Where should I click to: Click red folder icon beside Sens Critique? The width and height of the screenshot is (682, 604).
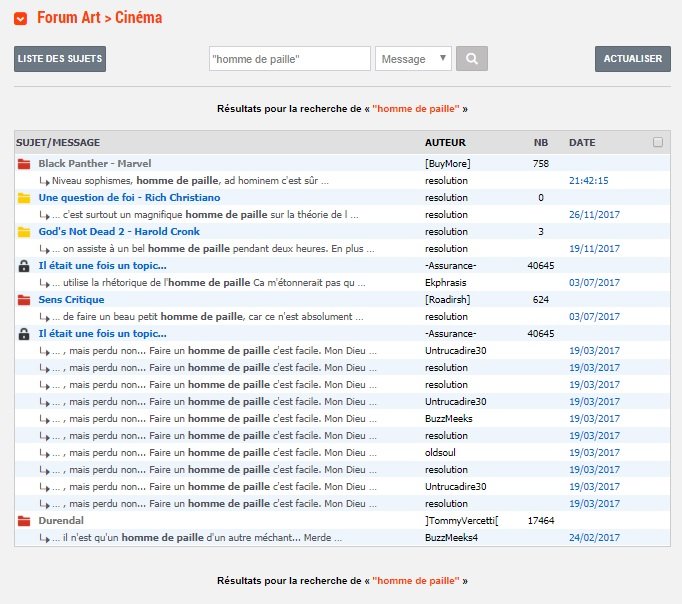pyautogui.click(x=24, y=300)
